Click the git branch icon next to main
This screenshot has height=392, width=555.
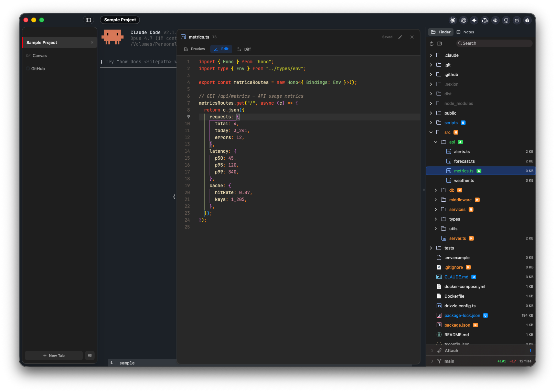pyautogui.click(x=439, y=361)
